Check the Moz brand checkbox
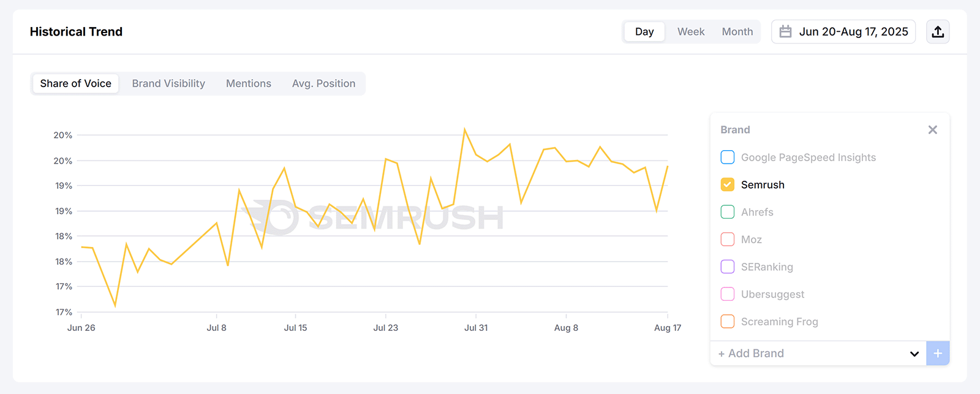Screen dimensions: 980x394 (x=727, y=239)
